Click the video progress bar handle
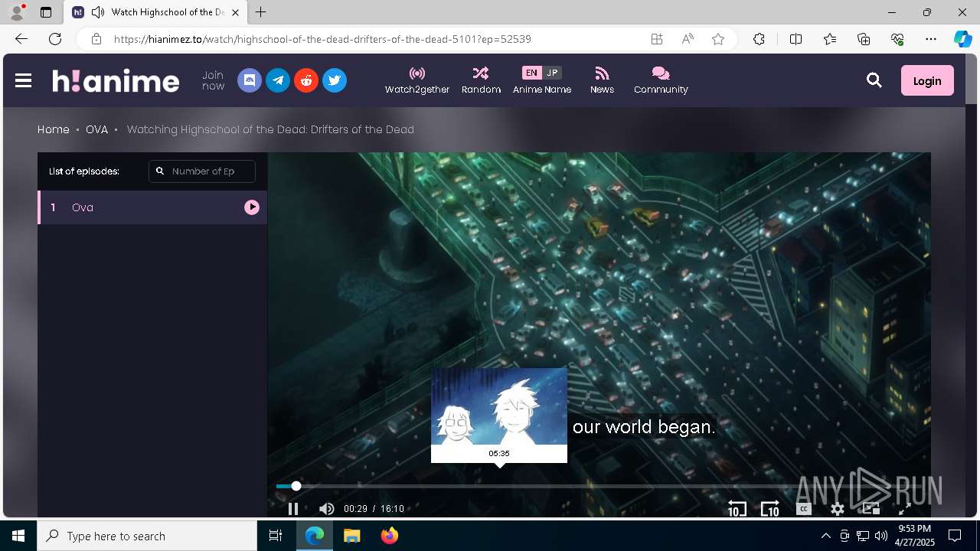980x551 pixels. coord(296,486)
